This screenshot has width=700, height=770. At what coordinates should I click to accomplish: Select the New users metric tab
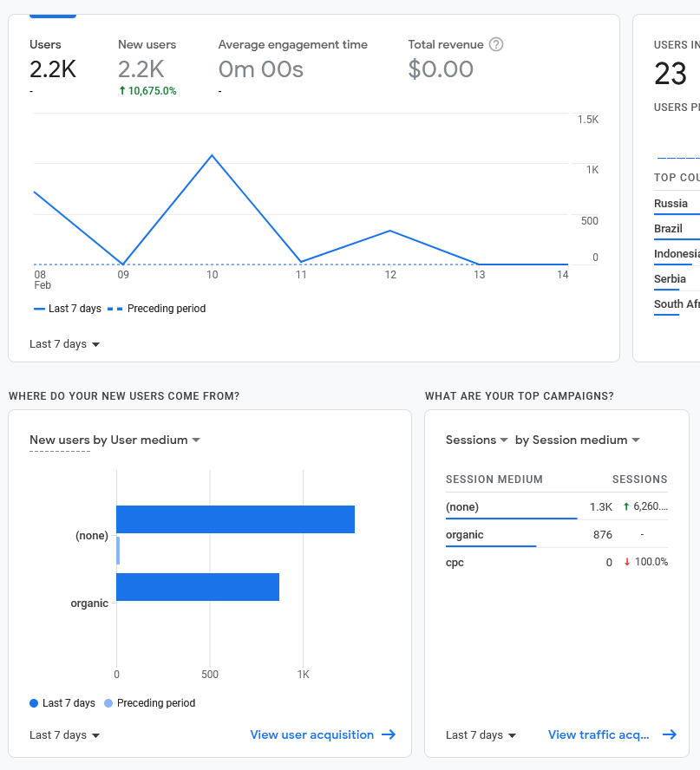[x=147, y=61]
